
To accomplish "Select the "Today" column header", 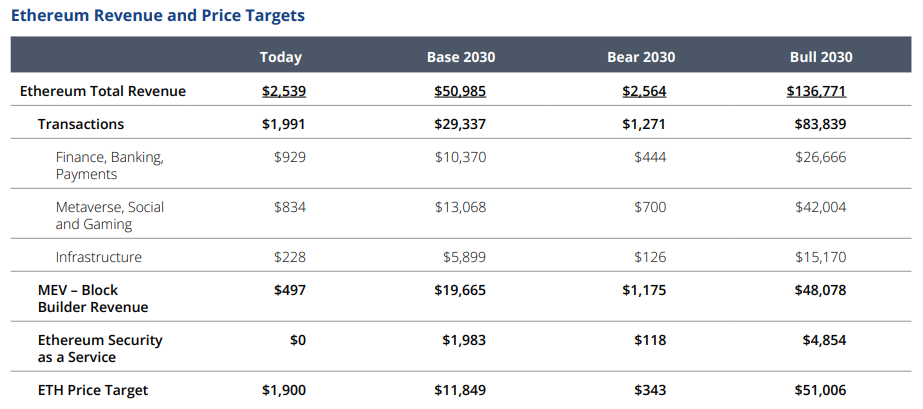I will click(280, 57).
